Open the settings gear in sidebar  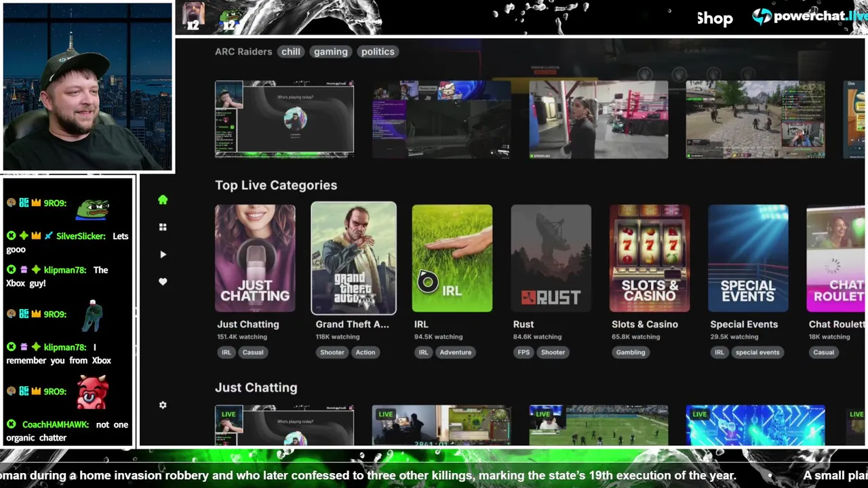pyautogui.click(x=163, y=405)
